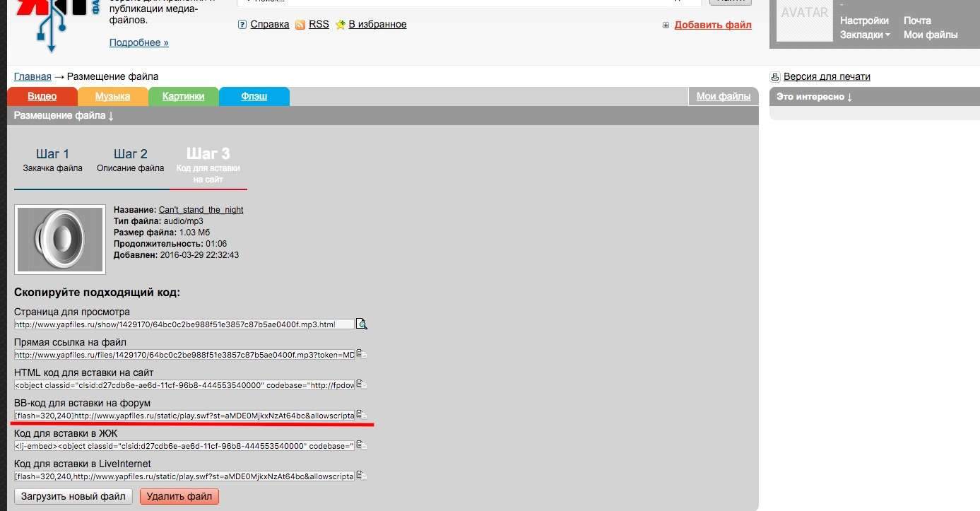This screenshot has height=511, width=980.
Task: Go to Шаг 2 Описание файла
Action: point(131,160)
